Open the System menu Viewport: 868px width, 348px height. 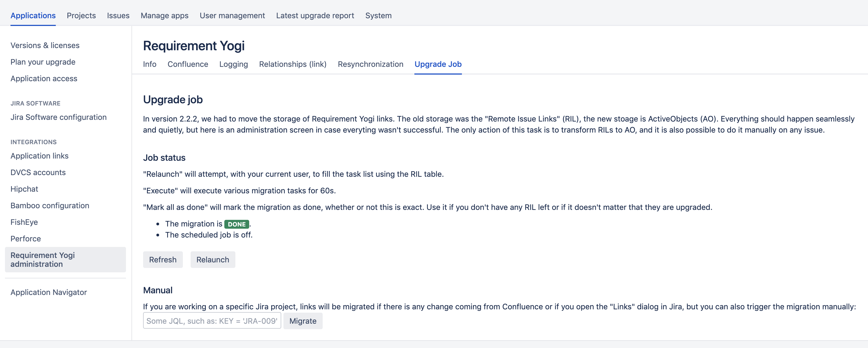(x=378, y=15)
